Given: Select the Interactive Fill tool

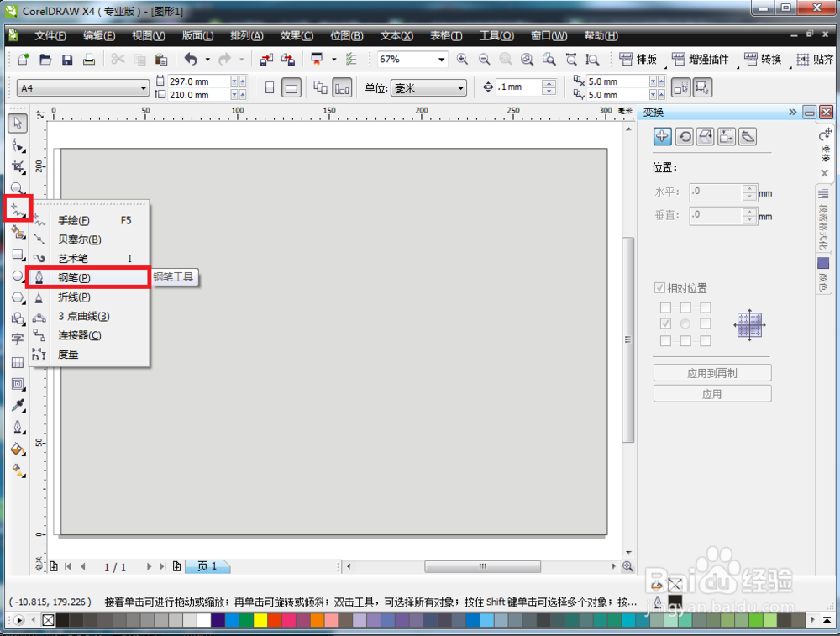Looking at the screenshot, I should 18,470.
